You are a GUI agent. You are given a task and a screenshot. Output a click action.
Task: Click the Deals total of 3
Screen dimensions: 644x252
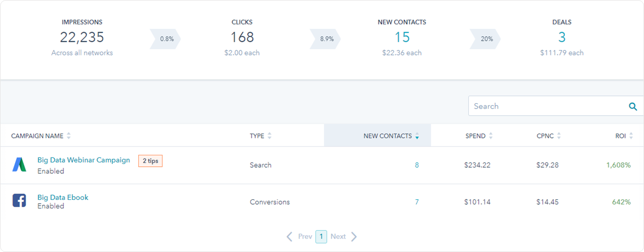[562, 37]
